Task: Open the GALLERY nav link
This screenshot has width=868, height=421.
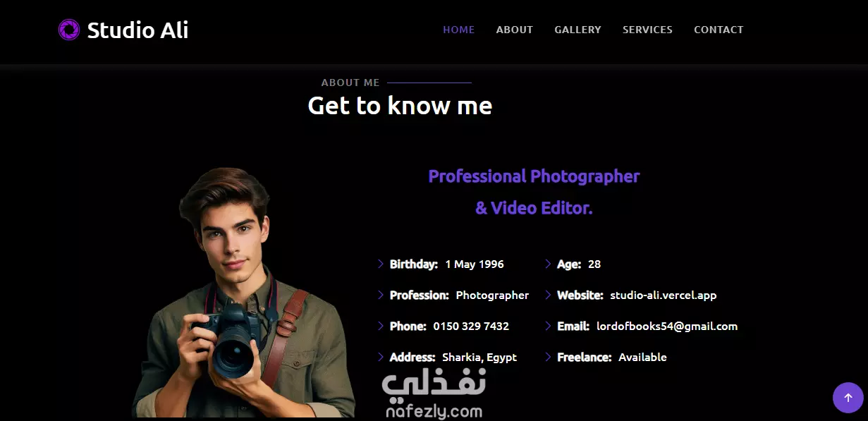Action: (x=577, y=30)
